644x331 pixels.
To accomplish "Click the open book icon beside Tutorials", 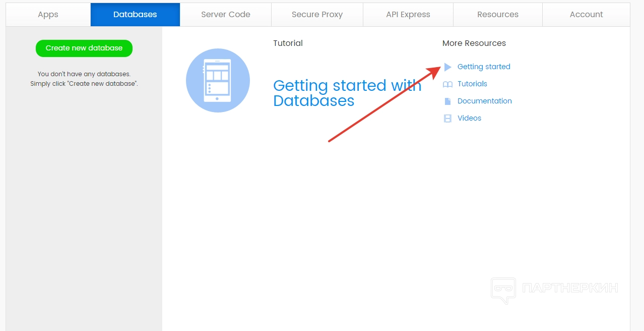I will [x=447, y=84].
